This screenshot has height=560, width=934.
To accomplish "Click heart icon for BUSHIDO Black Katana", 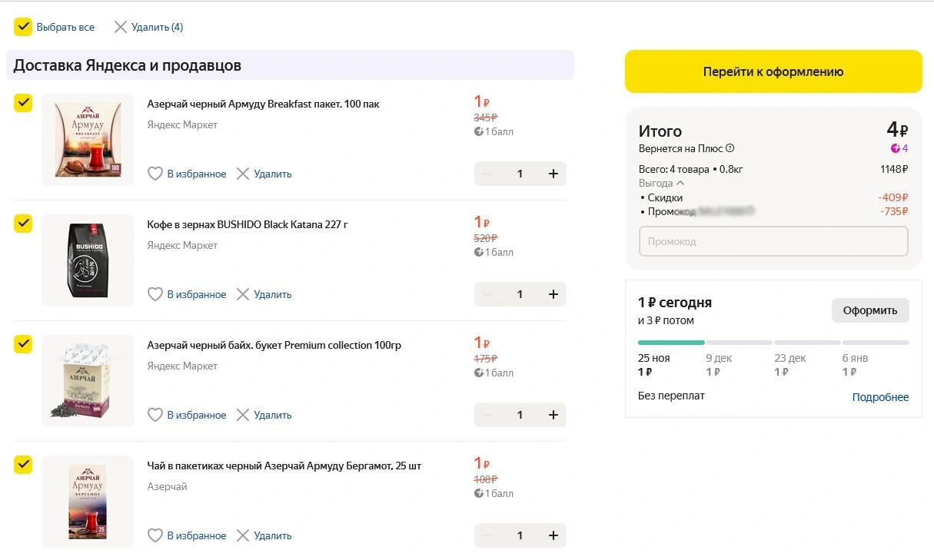I will (155, 294).
